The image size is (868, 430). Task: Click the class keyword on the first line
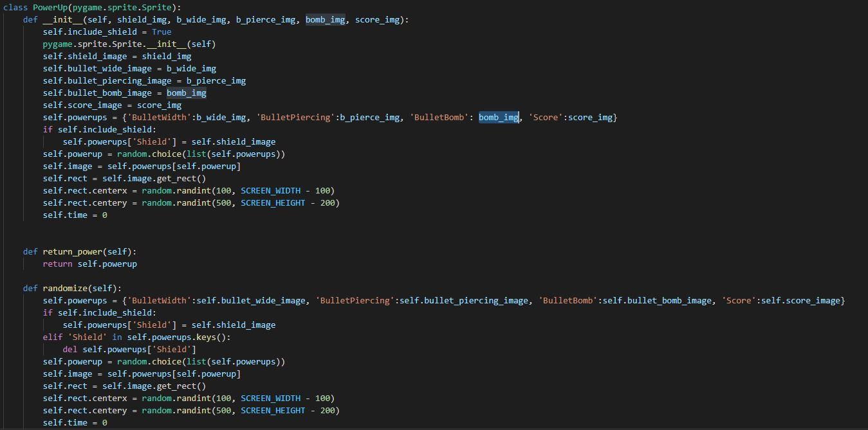click(15, 7)
